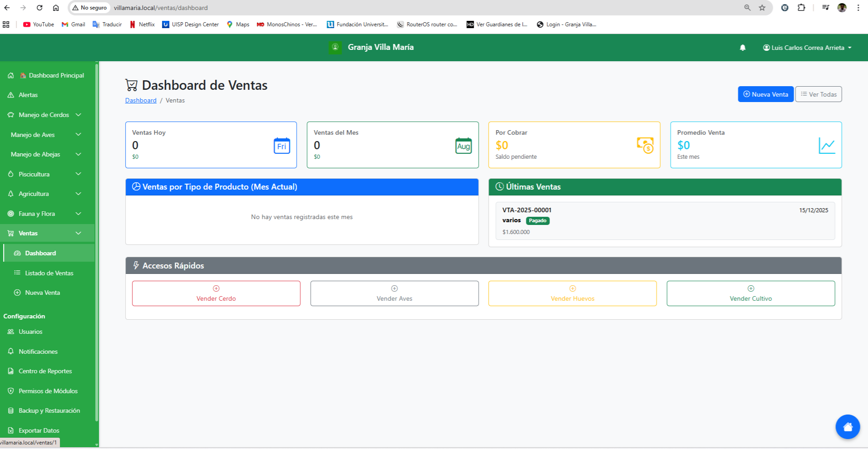Select the Ventas cart icon in sidebar
Viewport: 868px width, 449px height.
(x=10, y=233)
